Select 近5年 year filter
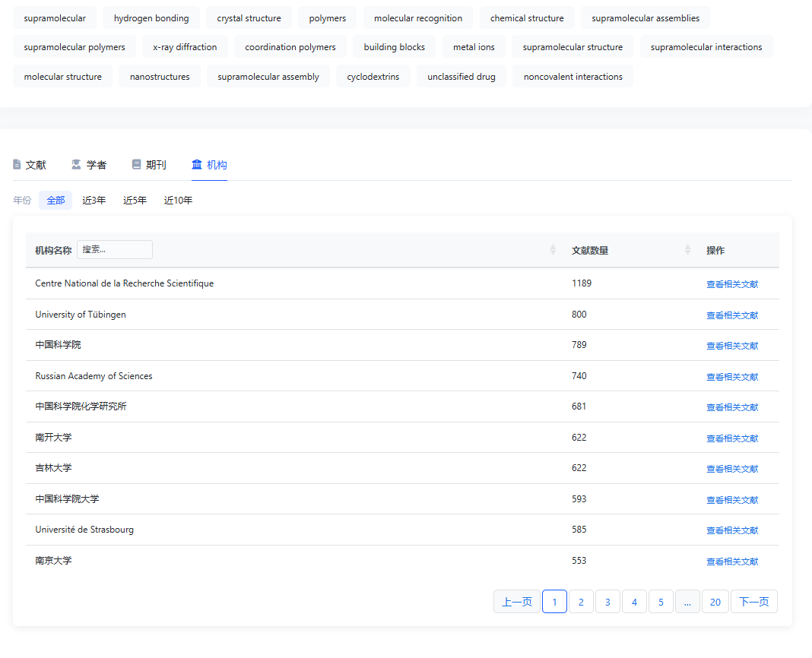The width and height of the screenshot is (812, 658). pyautogui.click(x=135, y=201)
